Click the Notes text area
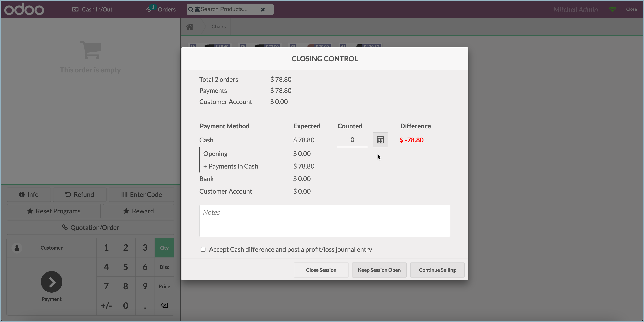644x322 pixels. click(x=325, y=221)
